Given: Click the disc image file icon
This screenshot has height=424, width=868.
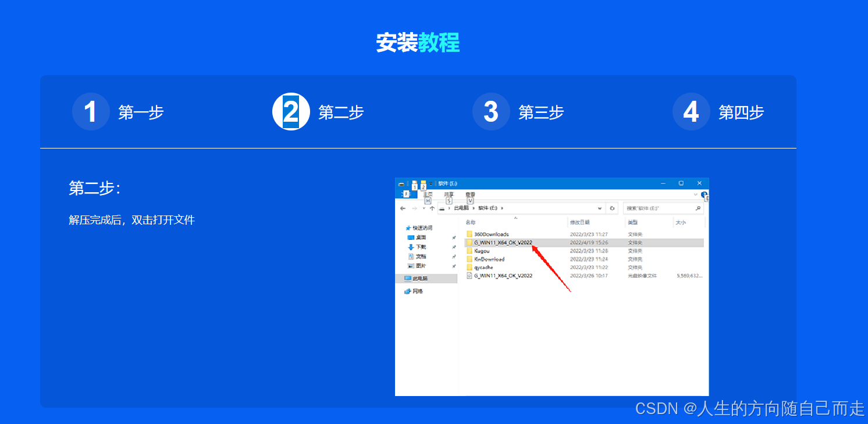Looking at the screenshot, I should click(469, 275).
